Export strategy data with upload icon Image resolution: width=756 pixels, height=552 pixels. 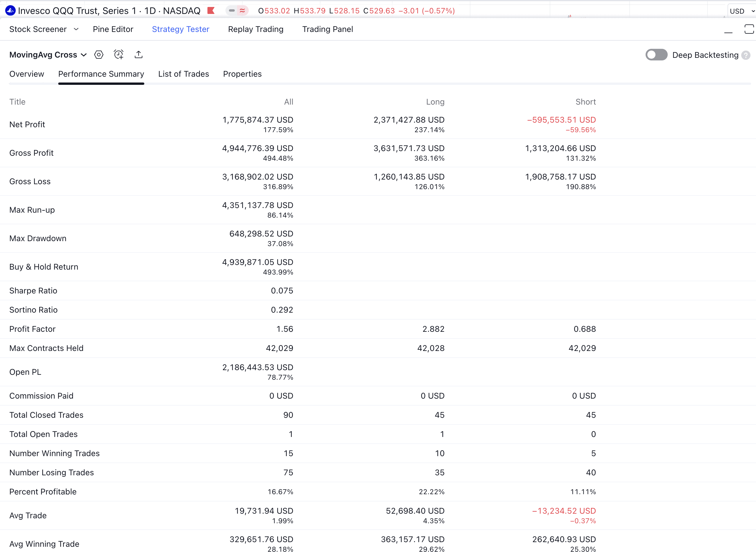pyautogui.click(x=138, y=54)
